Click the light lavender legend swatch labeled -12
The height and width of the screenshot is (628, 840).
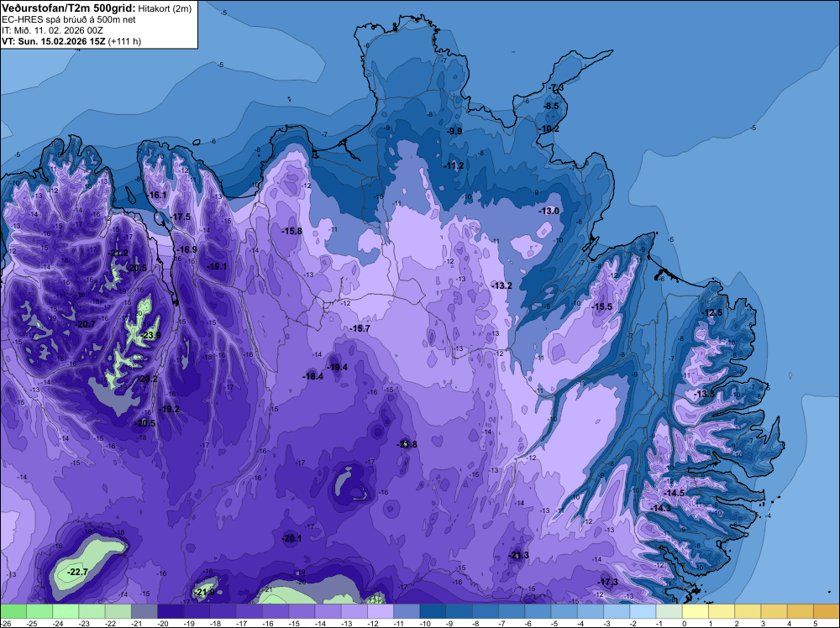pyautogui.click(x=381, y=611)
